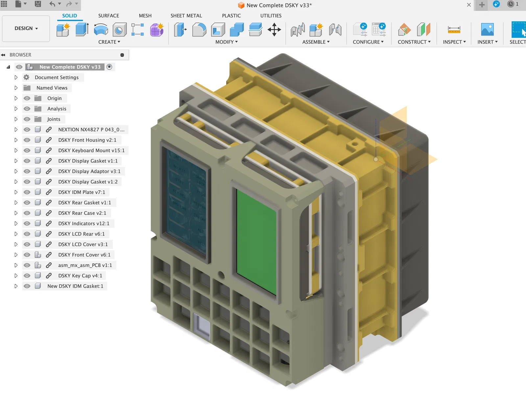Add a new design tab
Viewport: 526px width, 420px height.
click(482, 5)
